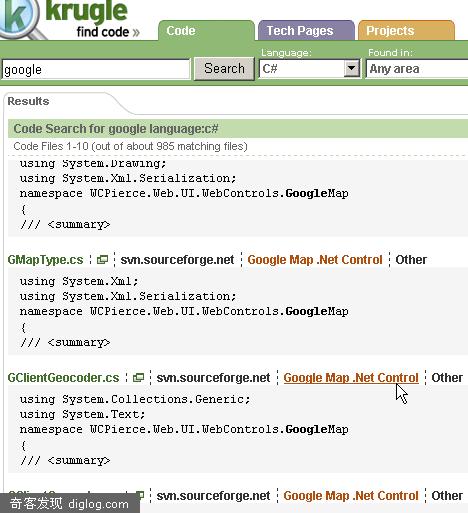Open the C# language combo box
The image size is (468, 513).
point(310,69)
